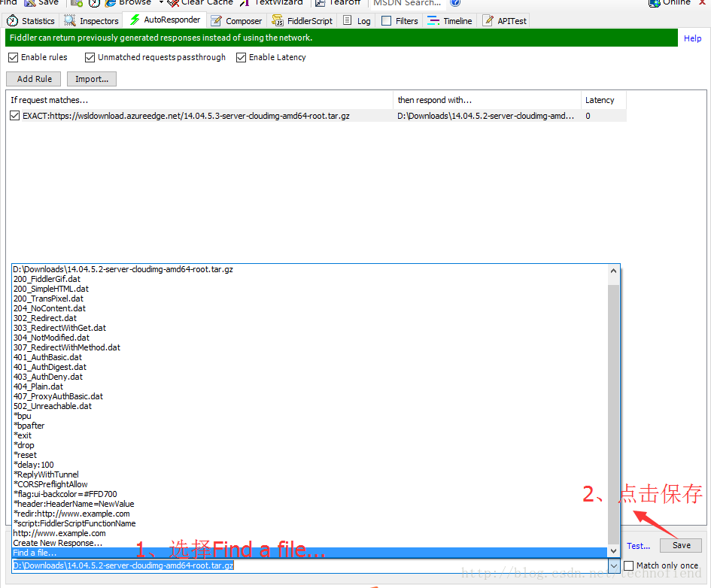The width and height of the screenshot is (711, 588).
Task: Toggle the Enable rules checkbox
Action: tap(14, 57)
